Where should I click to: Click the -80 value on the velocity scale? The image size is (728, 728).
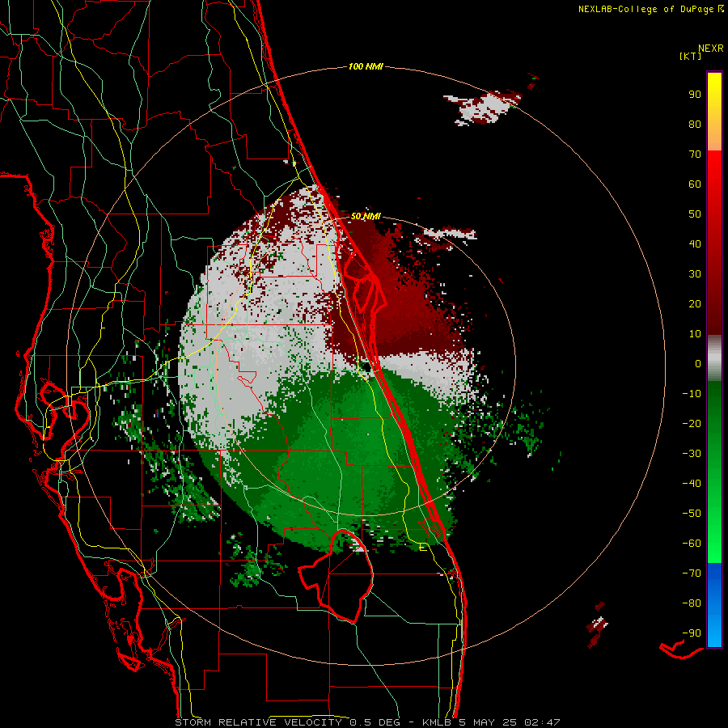pos(692,603)
